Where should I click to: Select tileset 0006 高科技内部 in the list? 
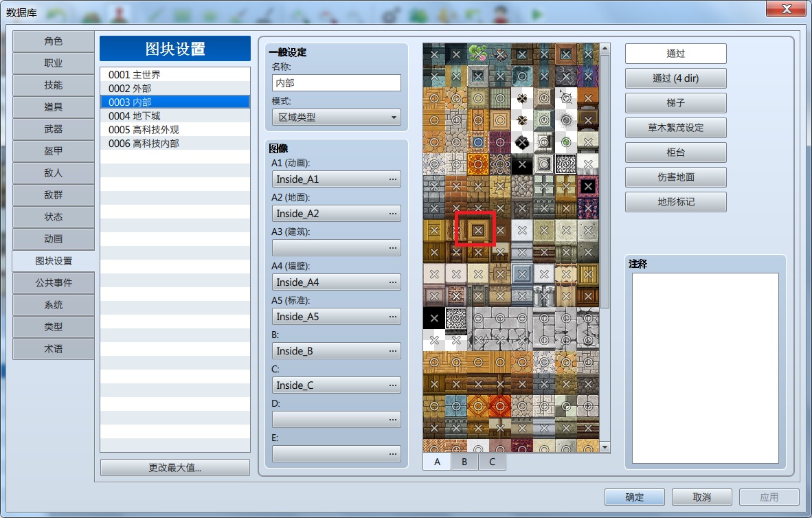[175, 144]
